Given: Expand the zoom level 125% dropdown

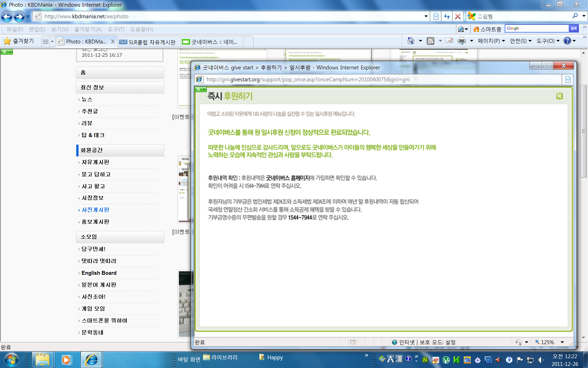Looking at the screenshot, I should 562,342.
